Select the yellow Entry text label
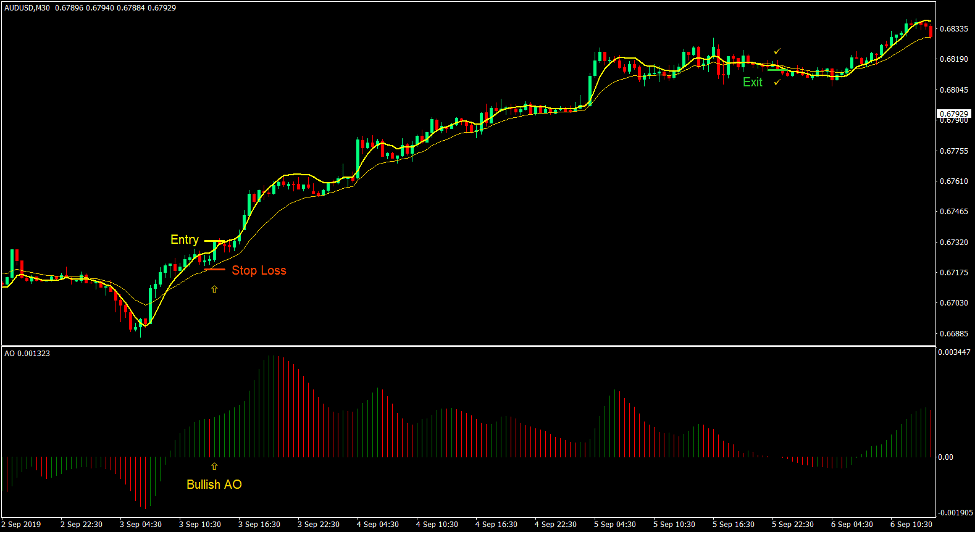 [184, 240]
